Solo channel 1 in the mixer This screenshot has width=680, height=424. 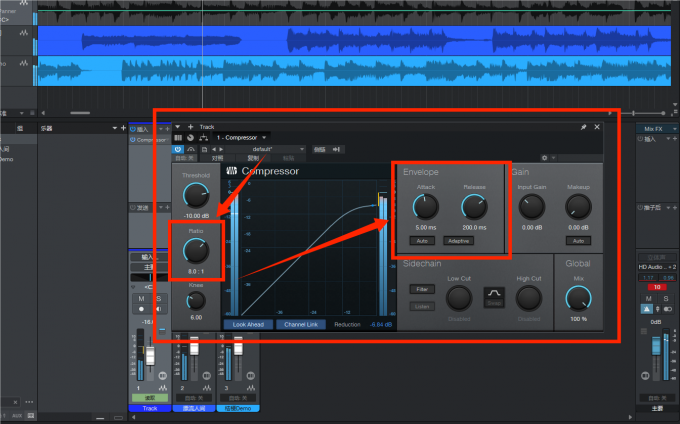point(157,299)
